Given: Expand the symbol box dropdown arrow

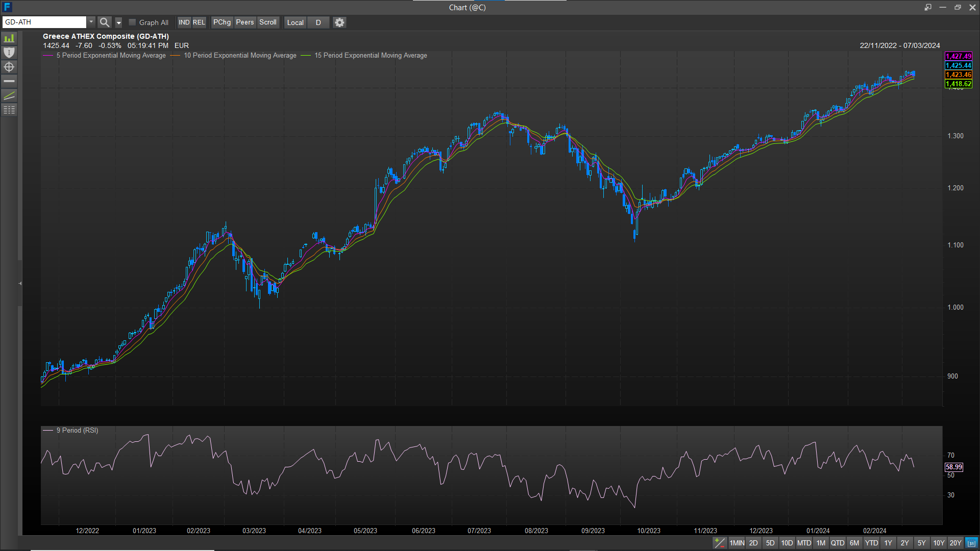Looking at the screenshot, I should (x=91, y=22).
